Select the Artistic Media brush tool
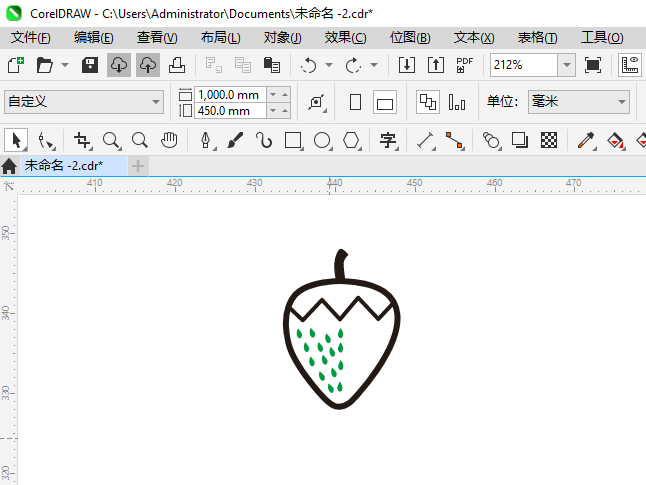The image size is (646, 485). pyautogui.click(x=235, y=141)
